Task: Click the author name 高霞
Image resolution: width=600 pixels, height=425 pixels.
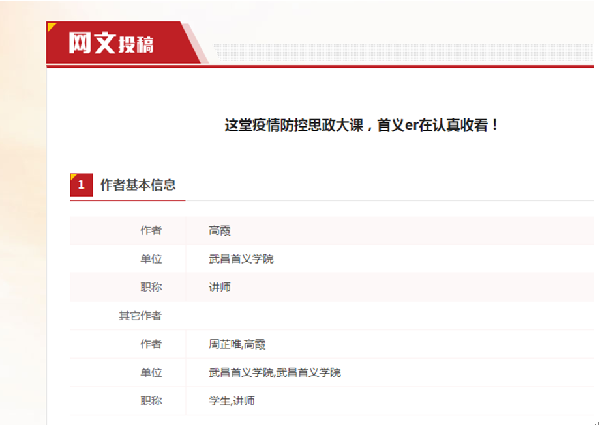Action: click(x=219, y=231)
